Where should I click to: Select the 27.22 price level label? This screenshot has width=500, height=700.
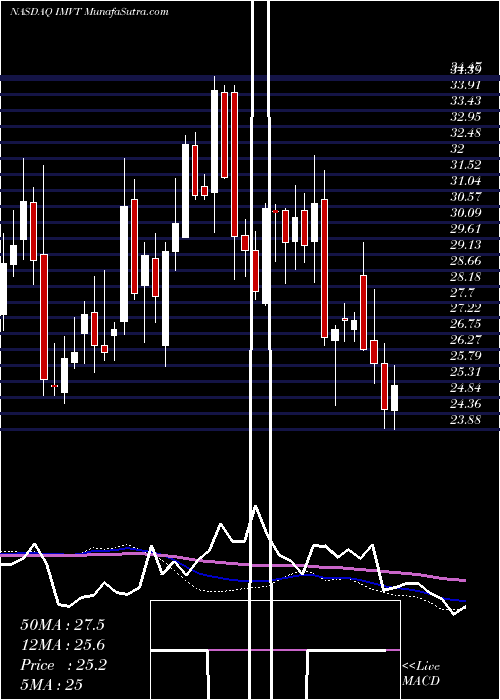[x=466, y=308]
